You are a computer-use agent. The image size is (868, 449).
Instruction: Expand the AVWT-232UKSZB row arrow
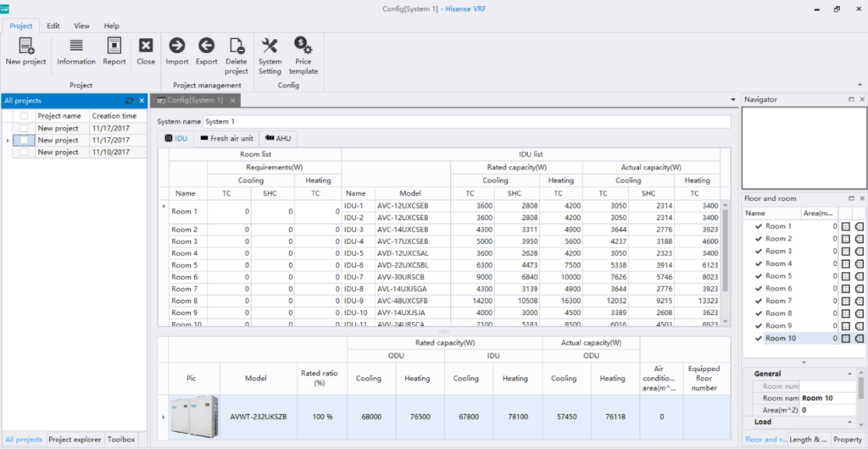(163, 417)
